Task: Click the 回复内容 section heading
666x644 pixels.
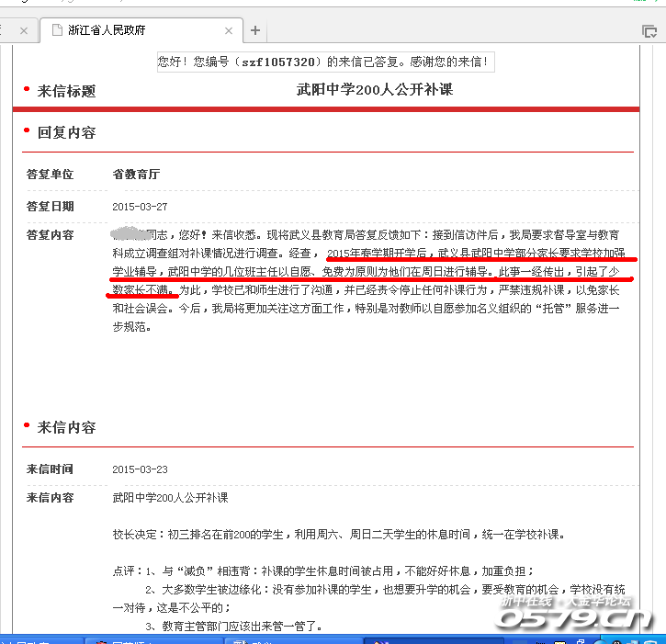Action: coord(67,132)
